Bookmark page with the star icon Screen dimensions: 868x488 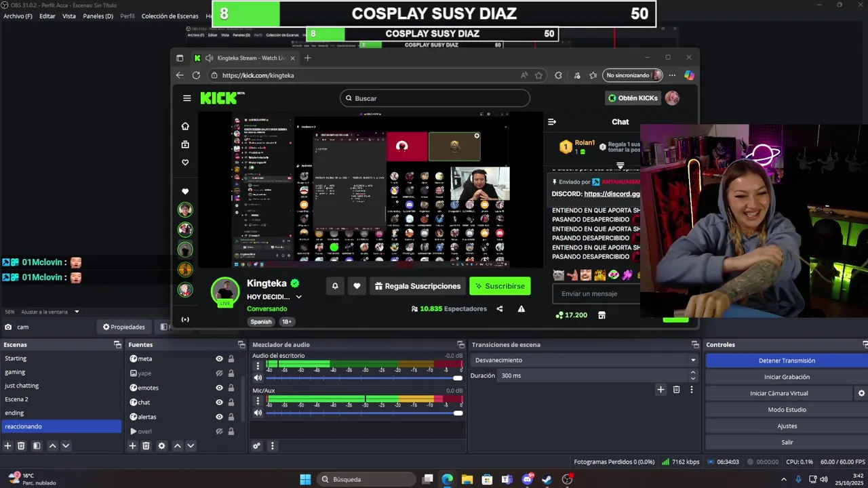pos(538,75)
